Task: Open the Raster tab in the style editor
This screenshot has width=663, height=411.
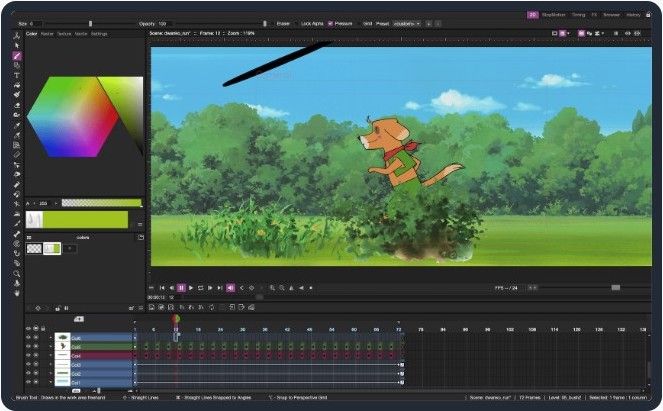Action: [47, 34]
